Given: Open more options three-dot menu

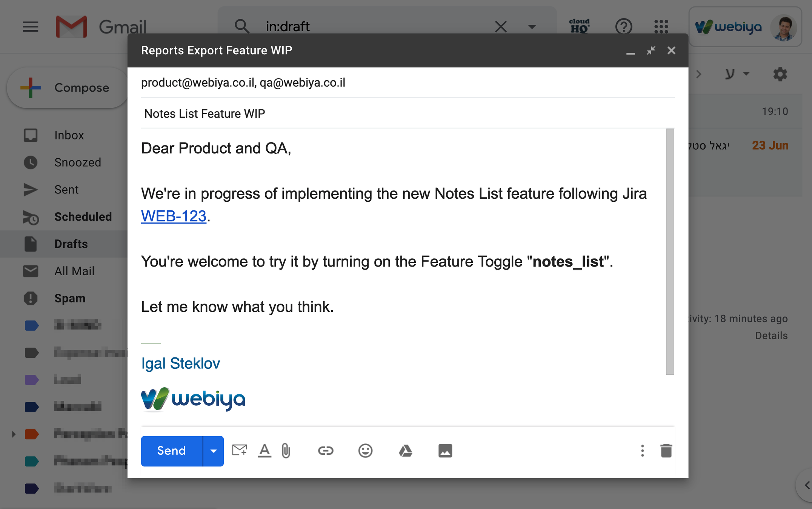Looking at the screenshot, I should click(642, 451).
